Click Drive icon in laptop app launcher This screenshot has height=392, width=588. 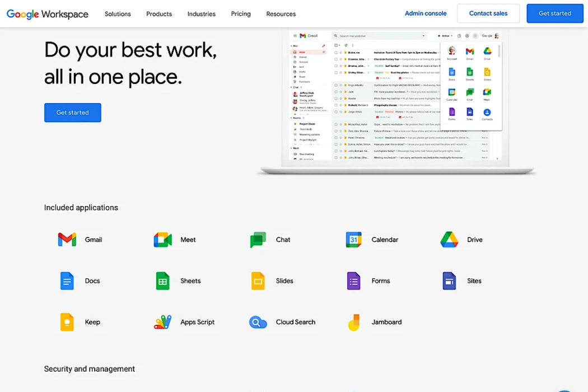(x=487, y=51)
